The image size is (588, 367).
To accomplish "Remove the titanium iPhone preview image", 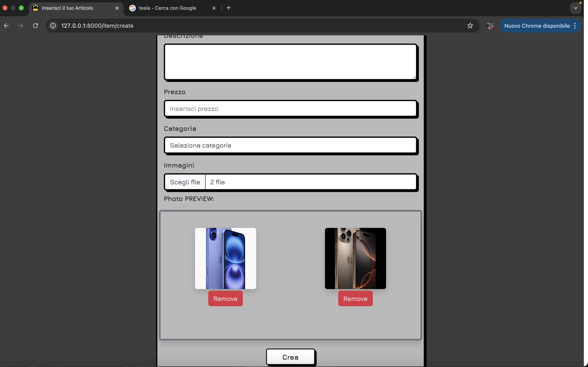I will pyautogui.click(x=355, y=298).
